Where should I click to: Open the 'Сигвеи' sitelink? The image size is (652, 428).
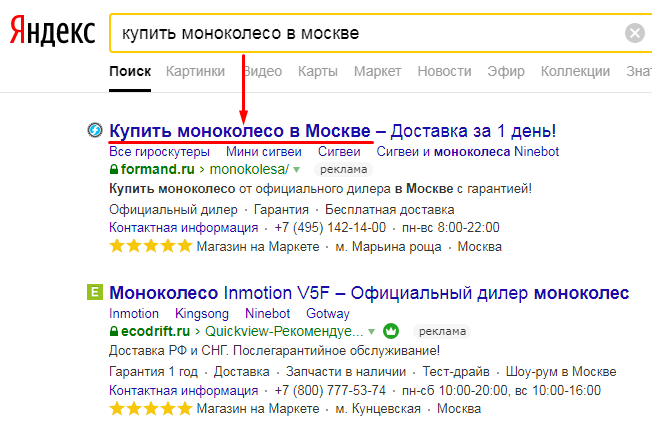coord(339,151)
